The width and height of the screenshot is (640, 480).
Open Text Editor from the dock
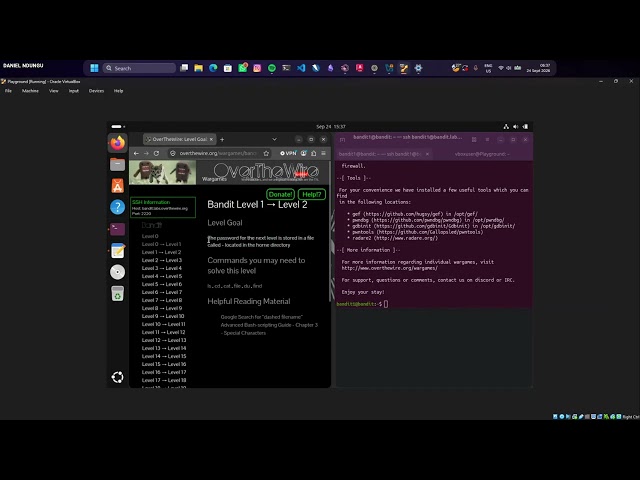(118, 251)
